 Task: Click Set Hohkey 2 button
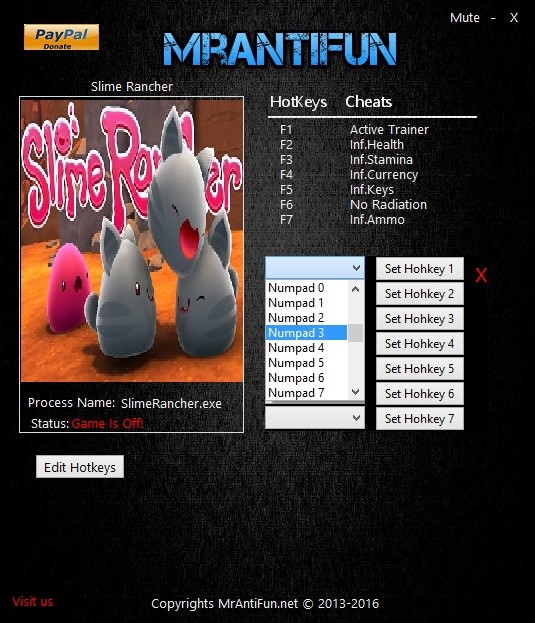point(419,294)
